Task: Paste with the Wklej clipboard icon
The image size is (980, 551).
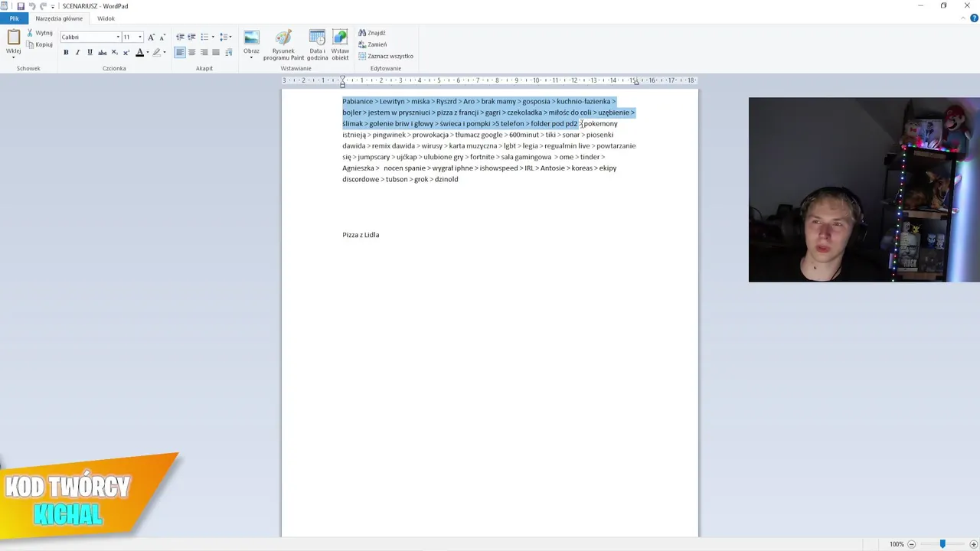Action: 13,37
